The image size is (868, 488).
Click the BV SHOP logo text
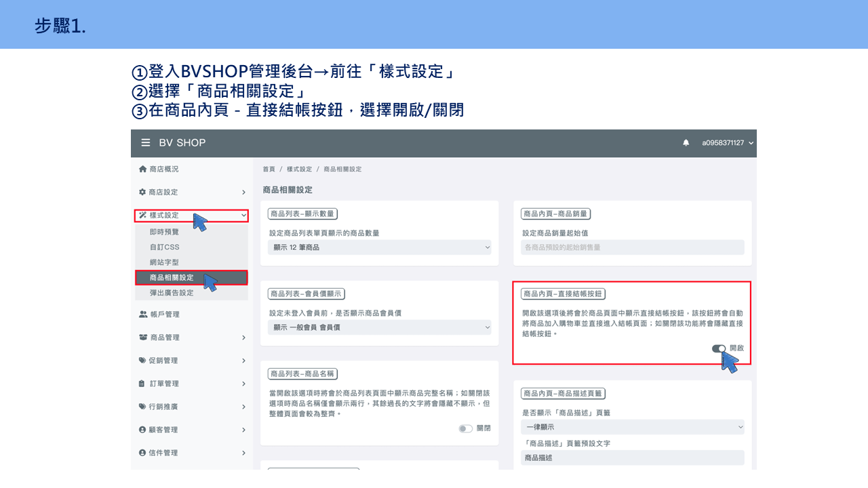point(182,143)
